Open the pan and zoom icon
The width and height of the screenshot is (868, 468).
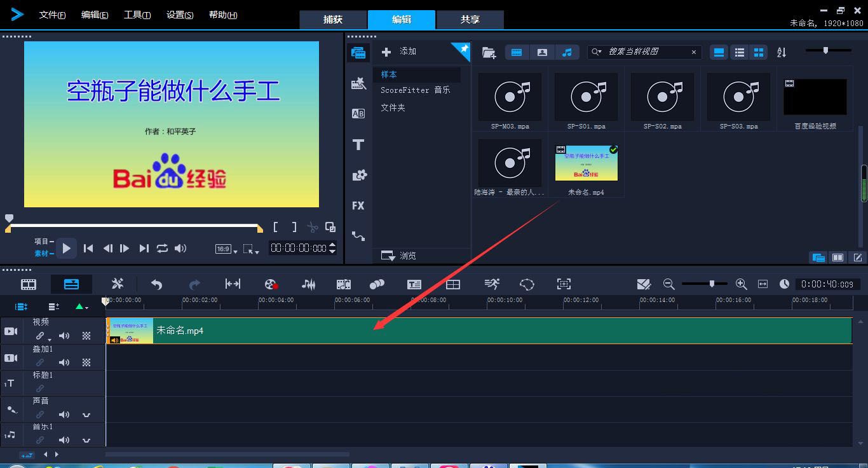coord(564,284)
